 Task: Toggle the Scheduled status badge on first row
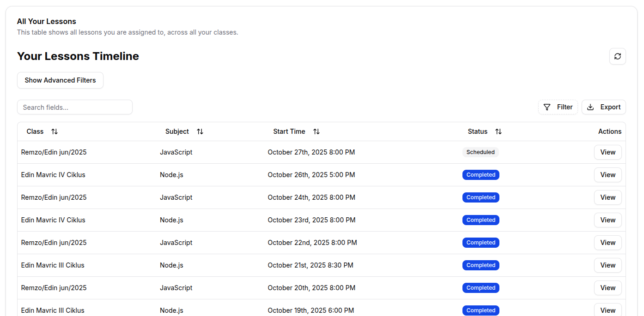(x=480, y=152)
